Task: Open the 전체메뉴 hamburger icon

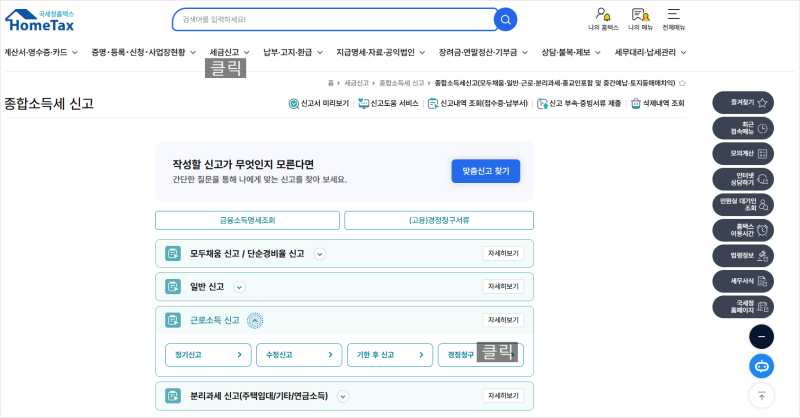Action: pos(673,19)
